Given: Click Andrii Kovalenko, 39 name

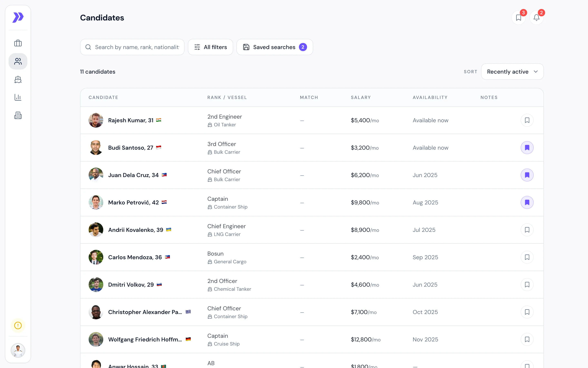Looking at the screenshot, I should point(136,230).
